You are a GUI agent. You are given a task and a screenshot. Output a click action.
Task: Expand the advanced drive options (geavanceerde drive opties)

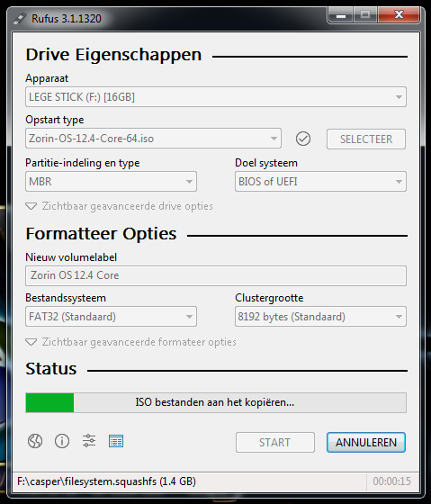pos(119,206)
